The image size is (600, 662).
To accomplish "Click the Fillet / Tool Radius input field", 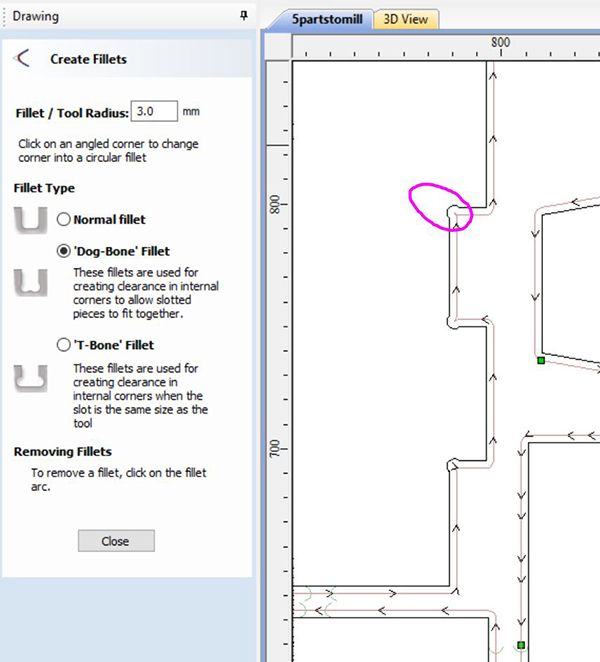I will 154,111.
